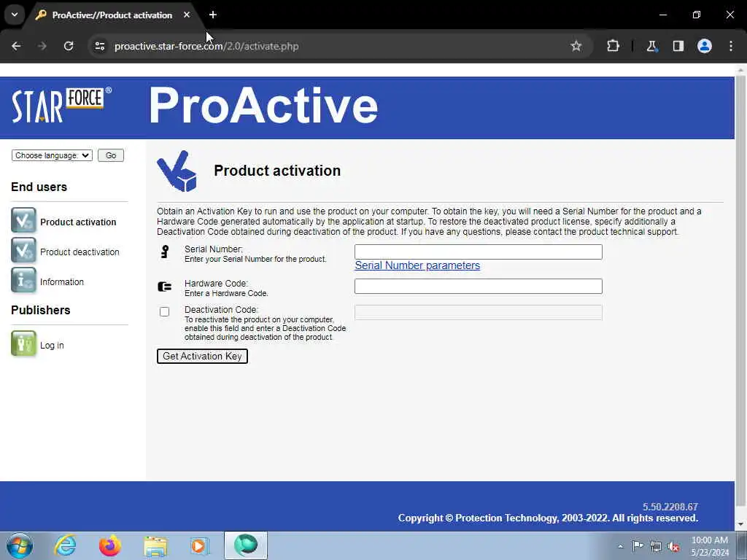
Task: View site information icon in address bar
Action: [x=99, y=46]
